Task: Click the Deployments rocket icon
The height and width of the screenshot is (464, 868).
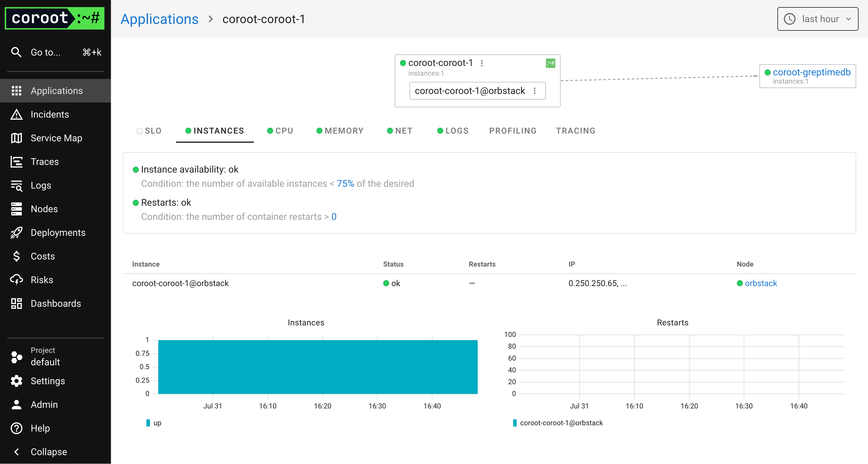Action: click(16, 233)
